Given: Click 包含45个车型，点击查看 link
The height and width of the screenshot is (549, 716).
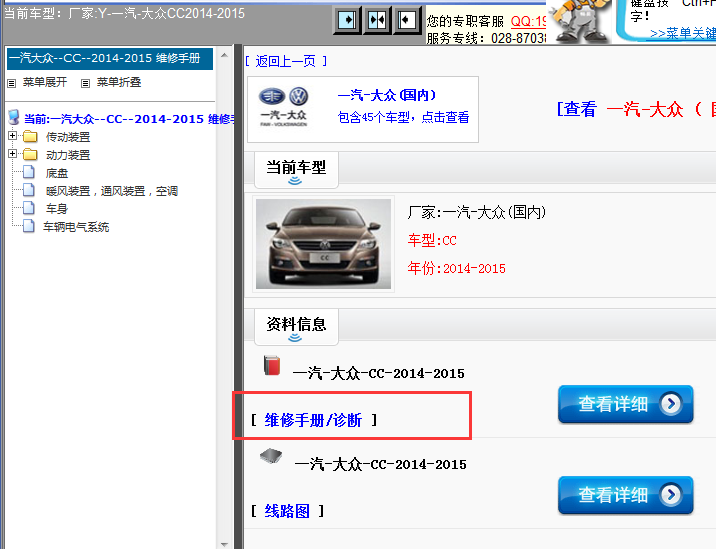Looking at the screenshot, I should 403,117.
